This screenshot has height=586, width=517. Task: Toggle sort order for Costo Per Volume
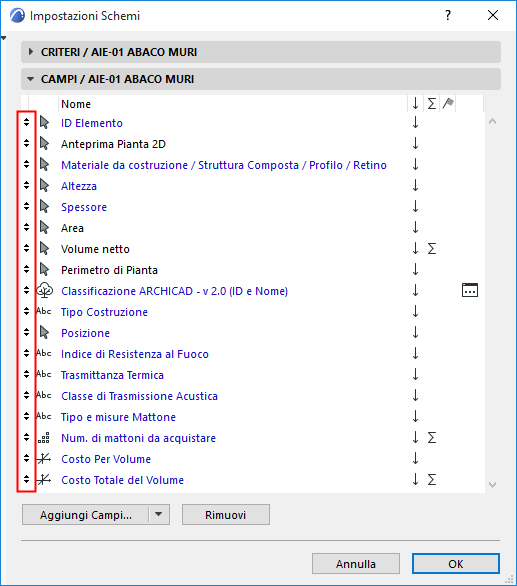pos(415,458)
